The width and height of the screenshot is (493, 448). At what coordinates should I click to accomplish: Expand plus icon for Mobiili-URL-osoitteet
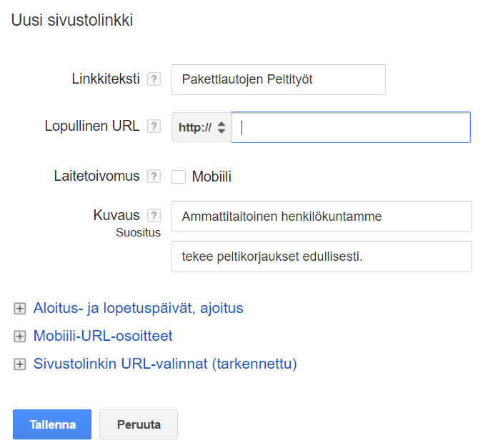(x=20, y=337)
